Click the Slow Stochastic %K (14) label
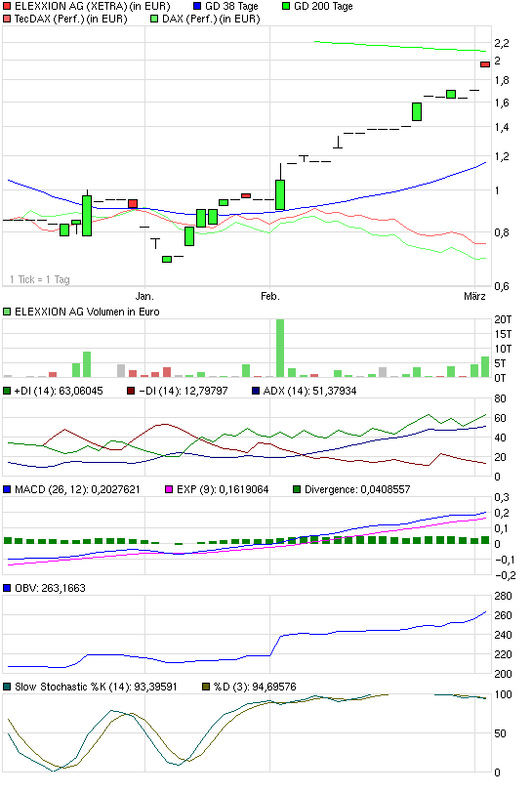The height and width of the screenshot is (793, 532). pos(96,687)
